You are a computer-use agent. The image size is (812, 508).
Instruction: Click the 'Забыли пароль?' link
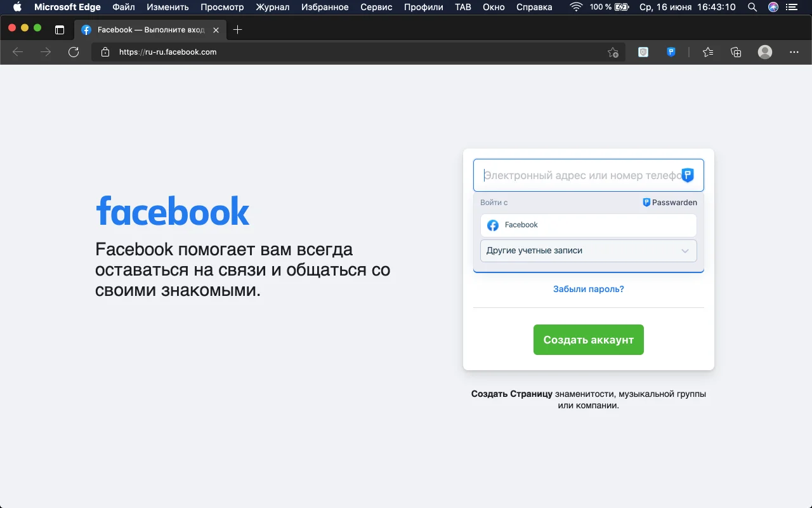(x=588, y=289)
